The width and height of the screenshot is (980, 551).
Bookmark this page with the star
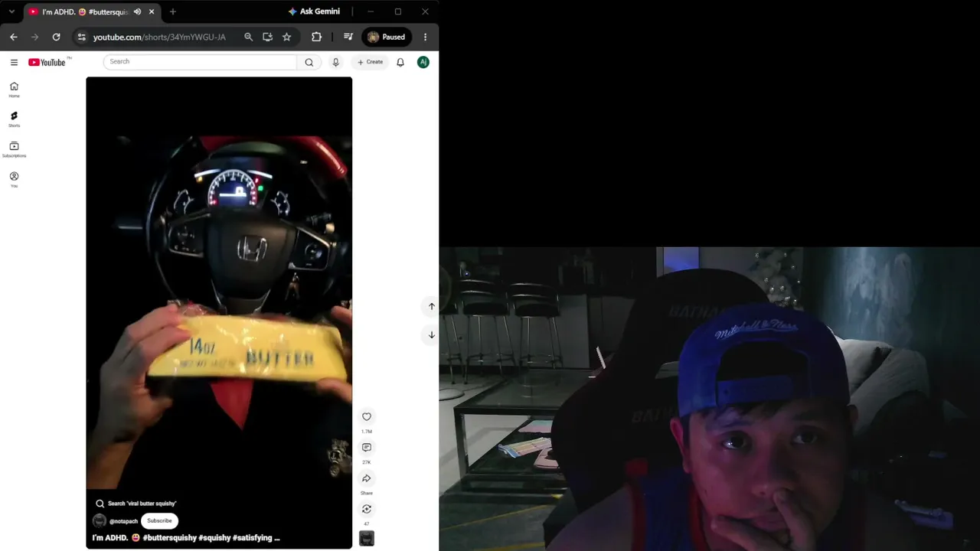click(286, 37)
